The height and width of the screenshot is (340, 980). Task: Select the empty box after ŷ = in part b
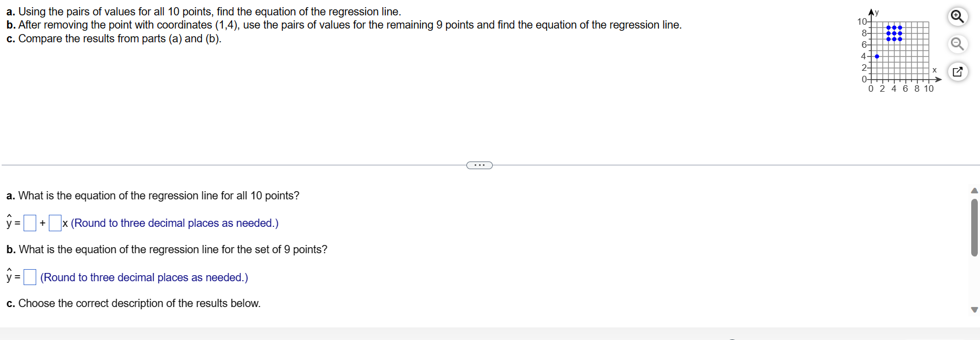(x=29, y=277)
